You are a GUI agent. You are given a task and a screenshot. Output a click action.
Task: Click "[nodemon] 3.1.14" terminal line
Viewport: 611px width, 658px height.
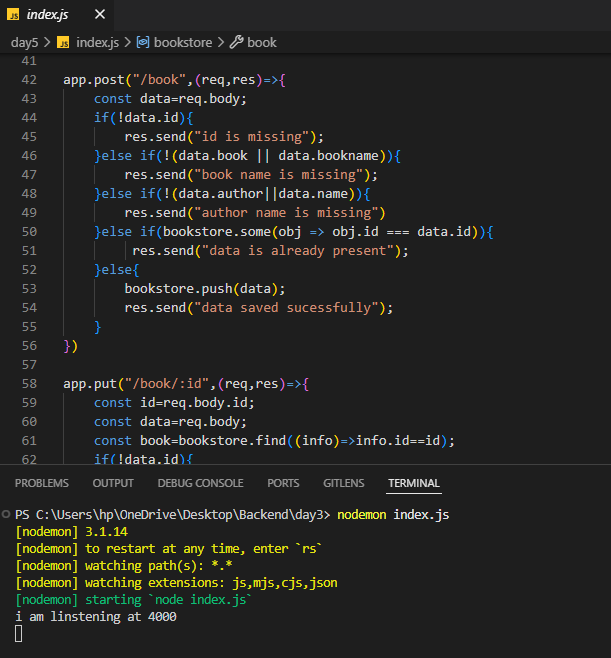(71, 532)
